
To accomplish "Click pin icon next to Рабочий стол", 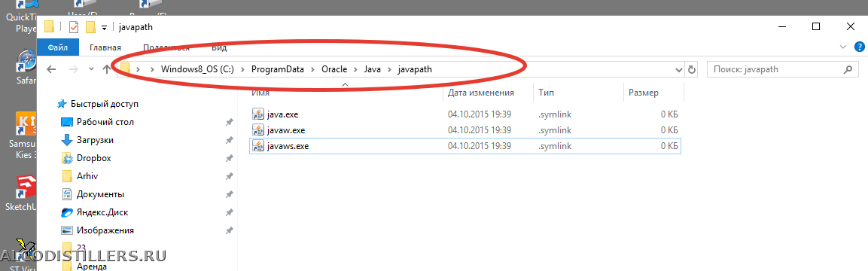I will tap(229, 122).
